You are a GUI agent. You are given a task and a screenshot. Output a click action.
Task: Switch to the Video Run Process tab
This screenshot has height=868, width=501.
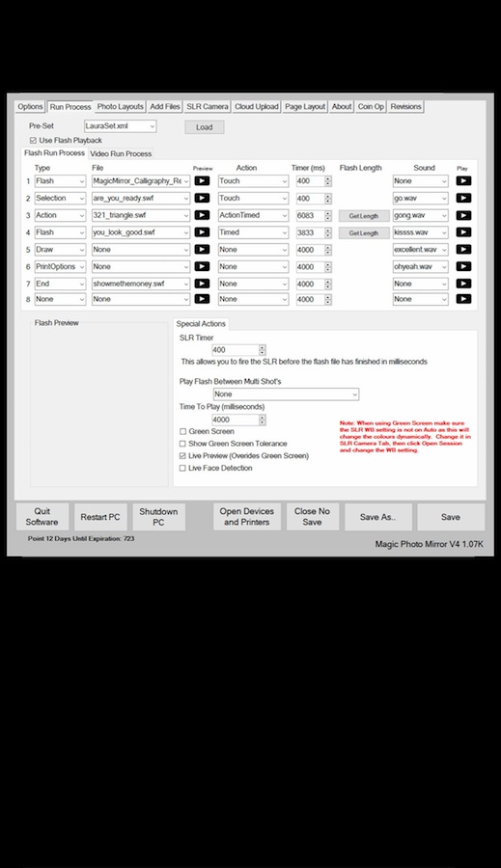pos(121,154)
